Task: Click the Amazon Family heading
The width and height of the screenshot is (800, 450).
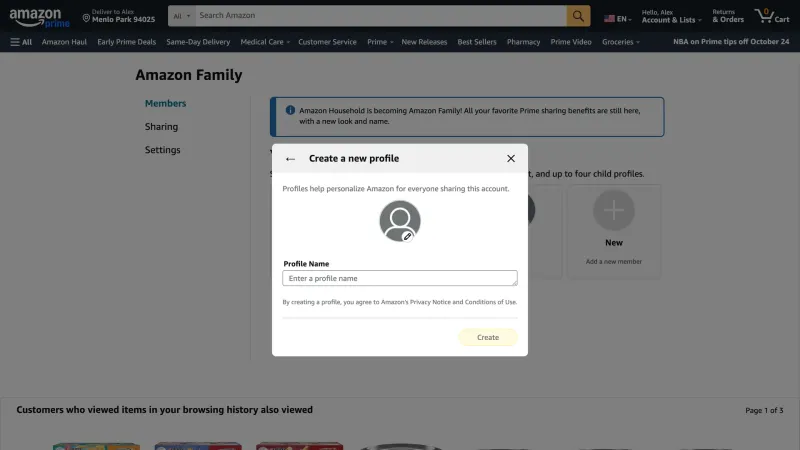Action: click(189, 75)
